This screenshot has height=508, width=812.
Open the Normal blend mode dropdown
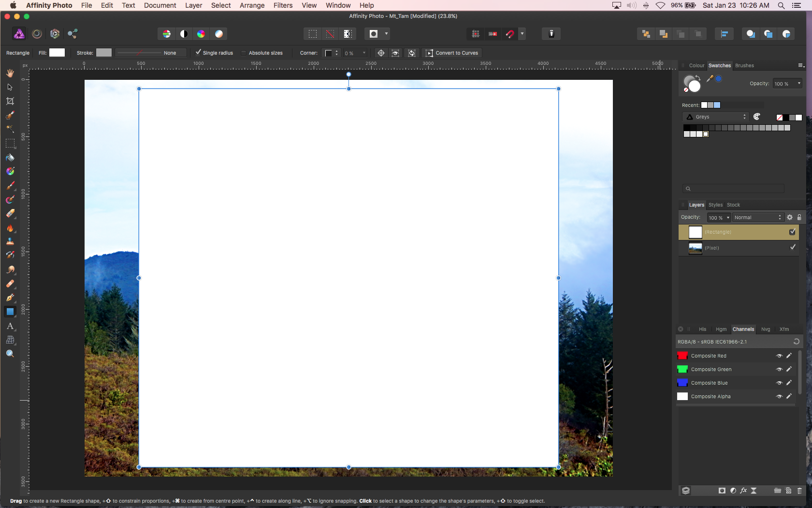(757, 218)
